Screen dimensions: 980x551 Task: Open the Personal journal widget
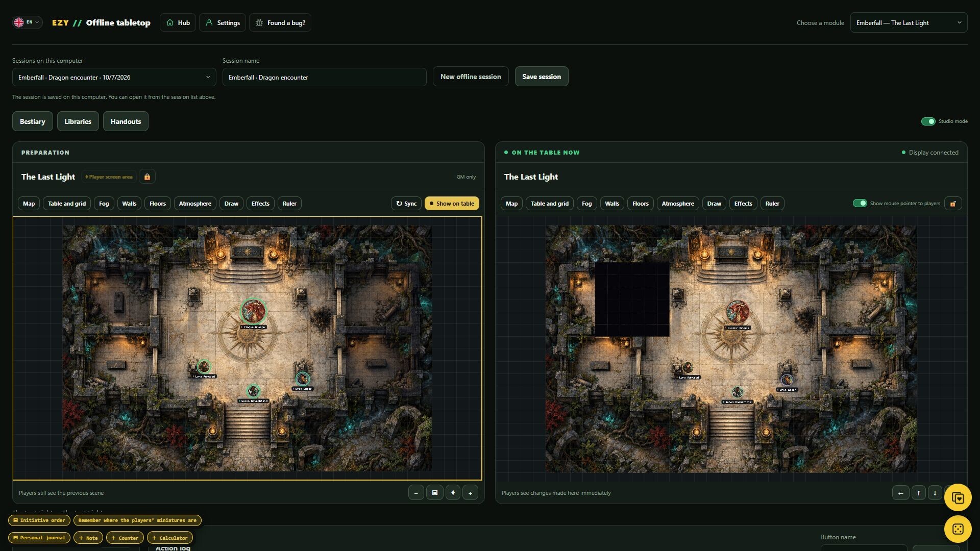click(39, 538)
